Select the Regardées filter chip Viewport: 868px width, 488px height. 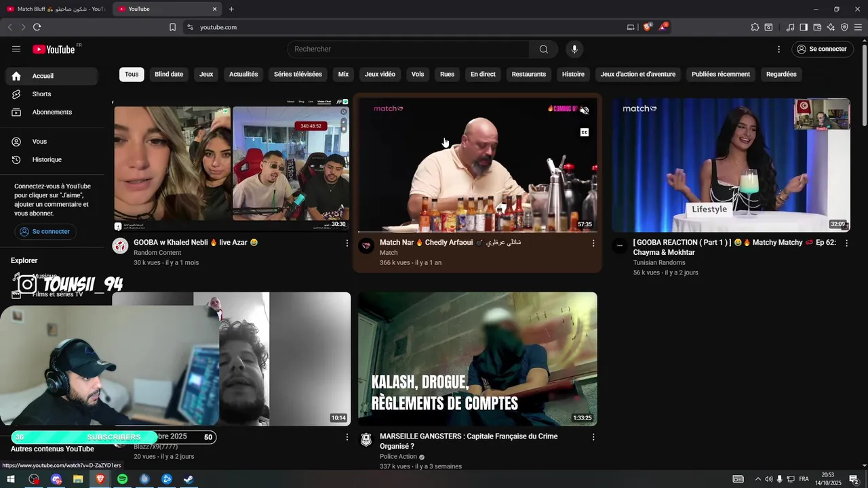click(781, 74)
